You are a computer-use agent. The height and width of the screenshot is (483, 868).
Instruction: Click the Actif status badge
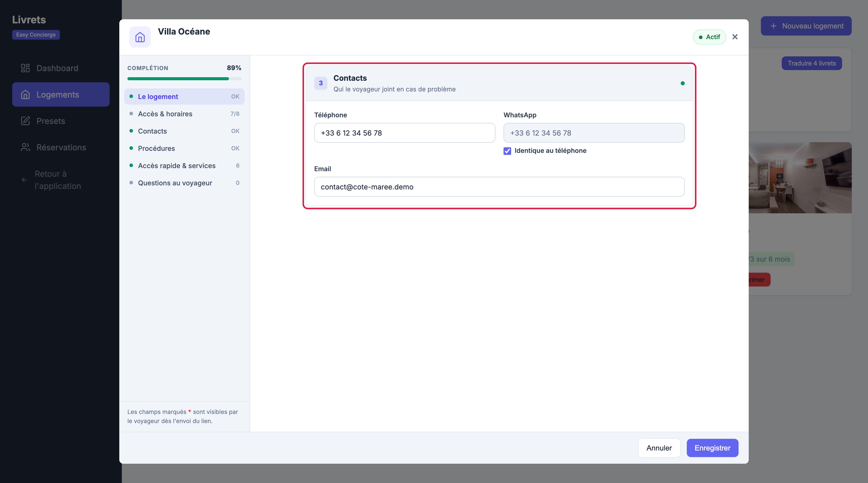709,37
